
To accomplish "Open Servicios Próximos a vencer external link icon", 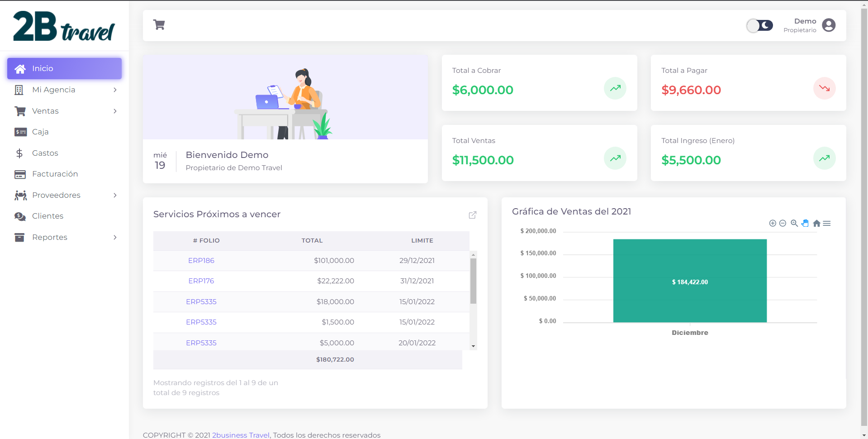I will pyautogui.click(x=473, y=215).
